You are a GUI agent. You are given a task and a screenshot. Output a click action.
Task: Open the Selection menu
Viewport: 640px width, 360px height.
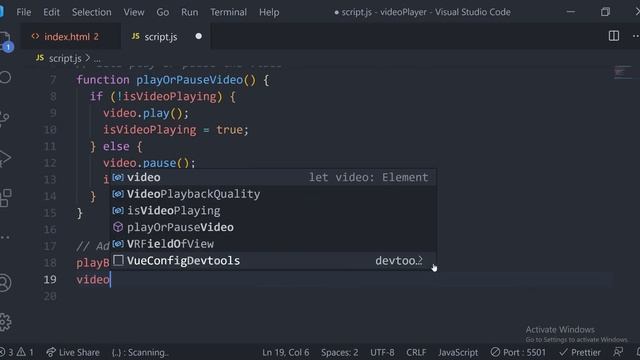[91, 12]
